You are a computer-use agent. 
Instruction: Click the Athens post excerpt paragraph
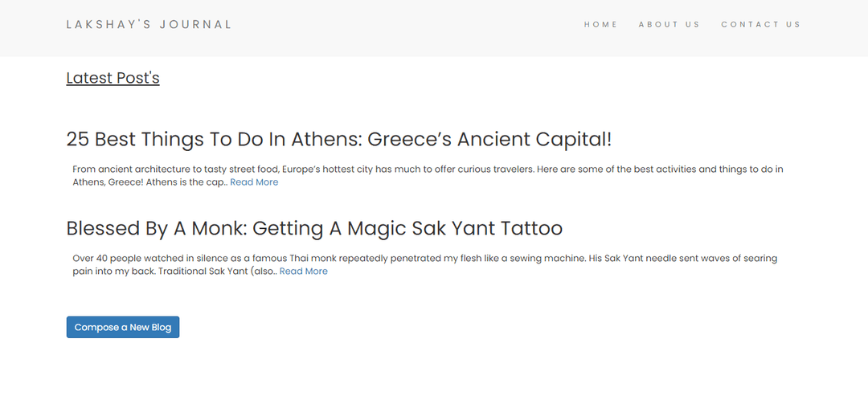click(428, 175)
